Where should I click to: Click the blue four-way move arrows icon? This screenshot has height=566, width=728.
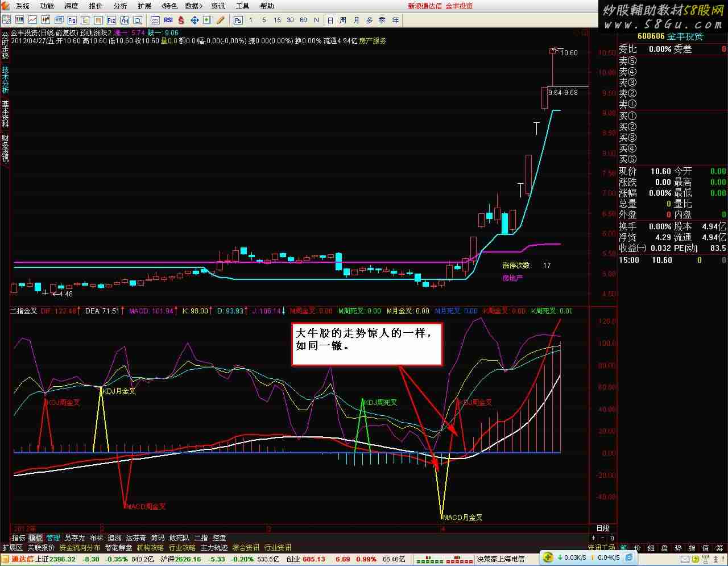(x=195, y=20)
